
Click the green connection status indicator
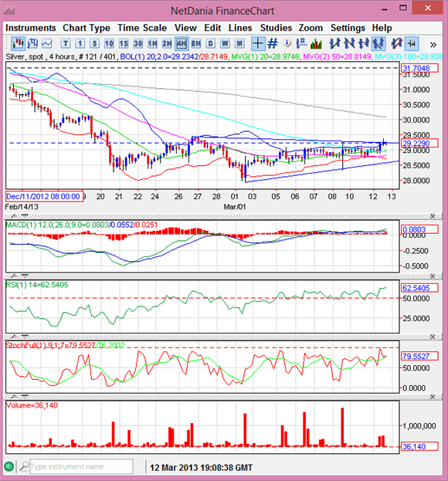9,466
